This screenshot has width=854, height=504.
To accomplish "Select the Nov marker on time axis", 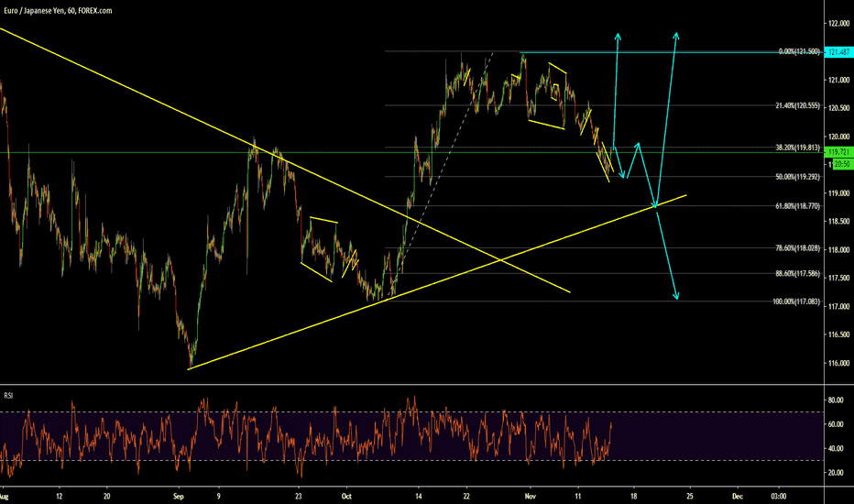I will click(531, 497).
